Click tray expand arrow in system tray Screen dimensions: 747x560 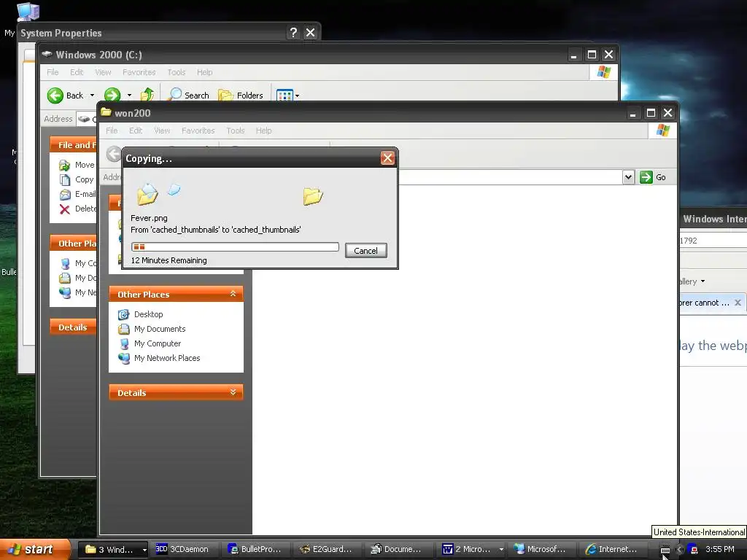coord(680,550)
